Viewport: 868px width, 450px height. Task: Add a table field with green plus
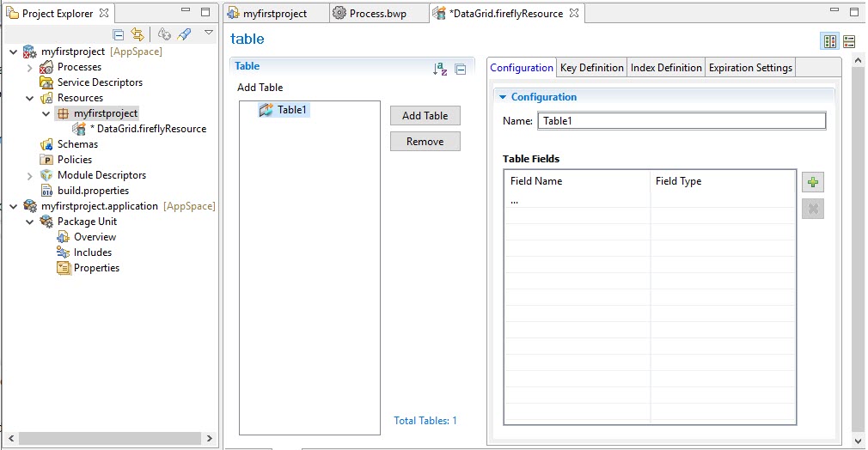click(x=812, y=182)
